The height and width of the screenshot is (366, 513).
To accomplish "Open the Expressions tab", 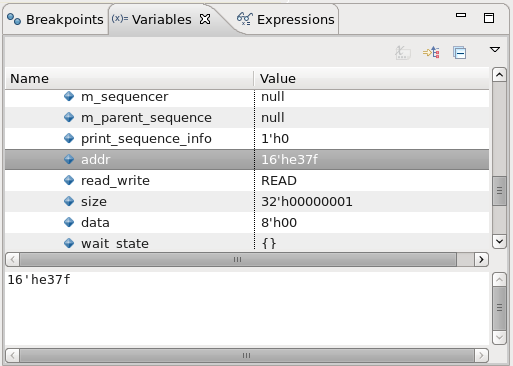I will point(286,20).
